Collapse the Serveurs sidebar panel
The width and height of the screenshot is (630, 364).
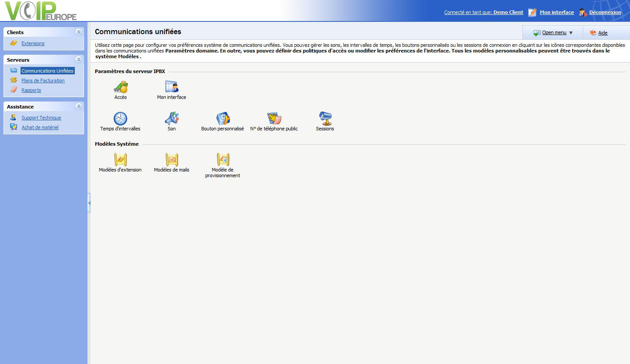click(78, 59)
